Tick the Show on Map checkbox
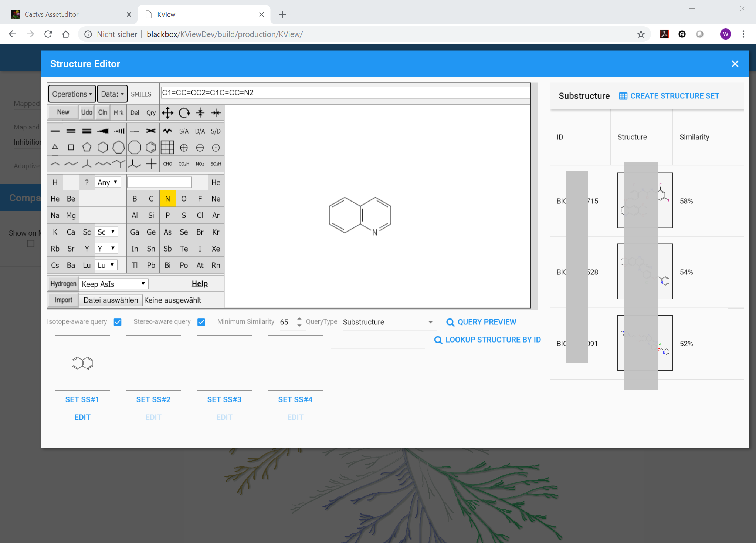This screenshot has width=756, height=543. pos(31,244)
